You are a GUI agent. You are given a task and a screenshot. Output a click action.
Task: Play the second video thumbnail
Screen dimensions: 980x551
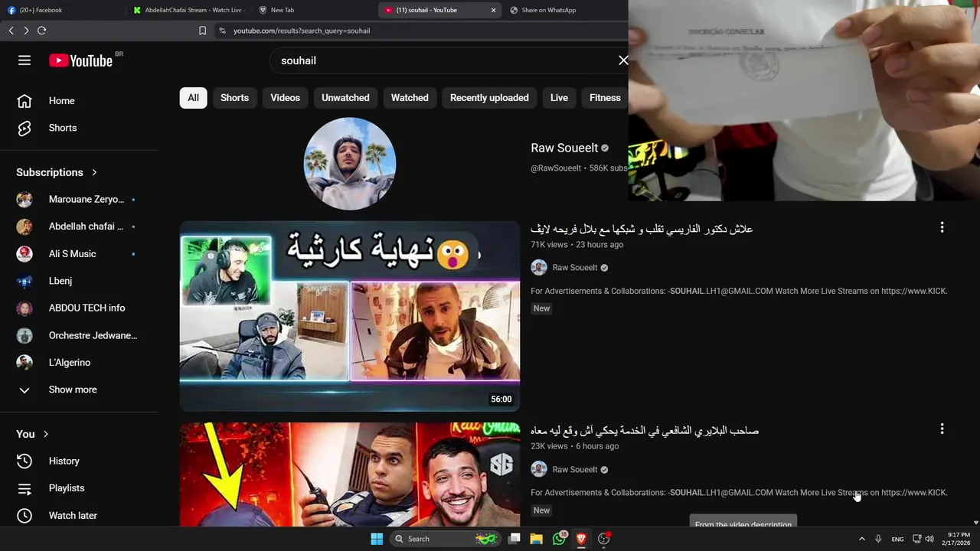(350, 474)
